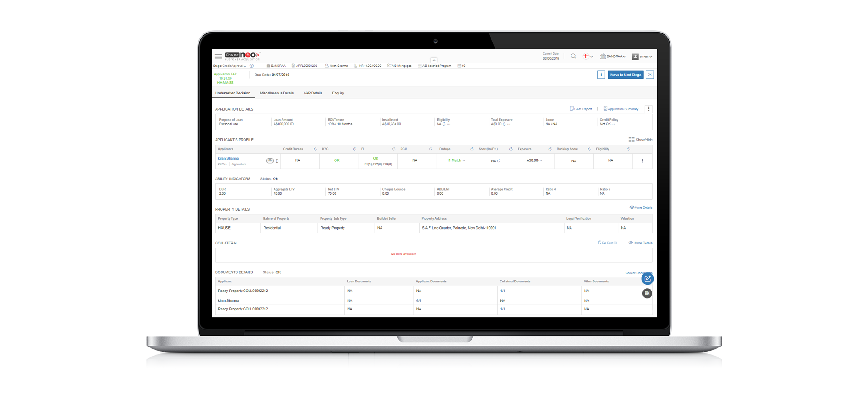Refresh the KYC column

point(354,149)
